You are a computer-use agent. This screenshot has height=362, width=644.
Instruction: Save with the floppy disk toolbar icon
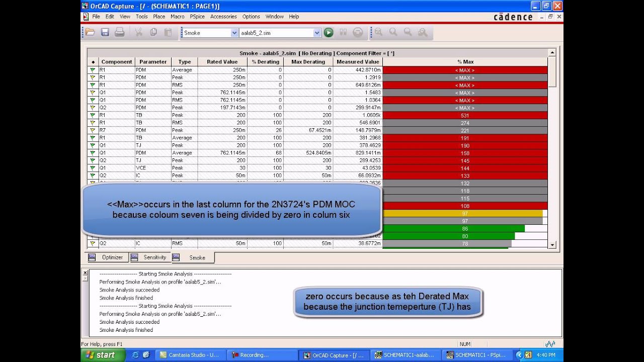[x=105, y=32]
